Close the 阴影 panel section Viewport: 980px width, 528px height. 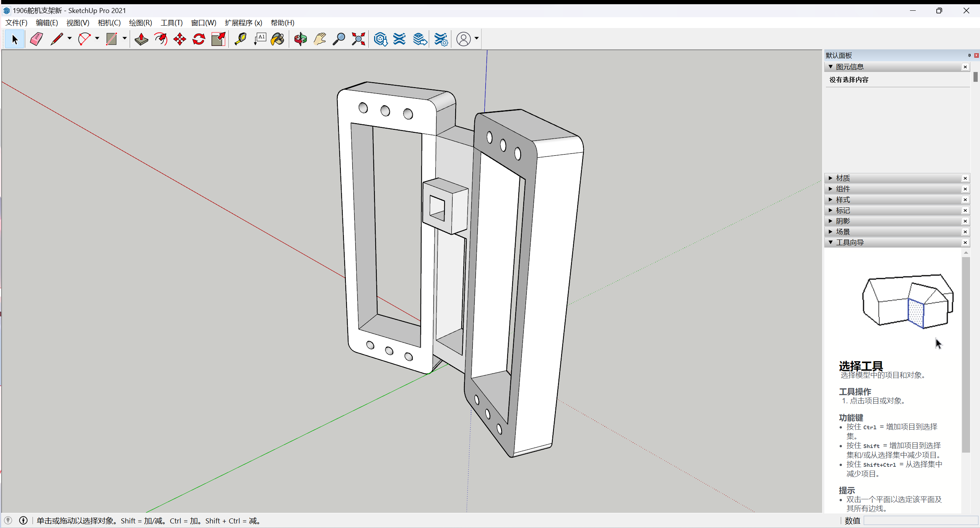point(965,221)
